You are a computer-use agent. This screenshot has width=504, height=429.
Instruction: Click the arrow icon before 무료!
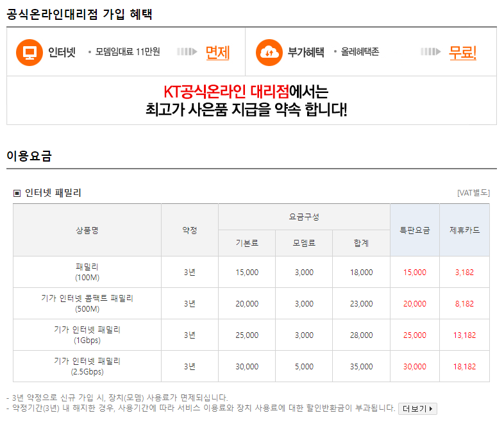coord(431,52)
